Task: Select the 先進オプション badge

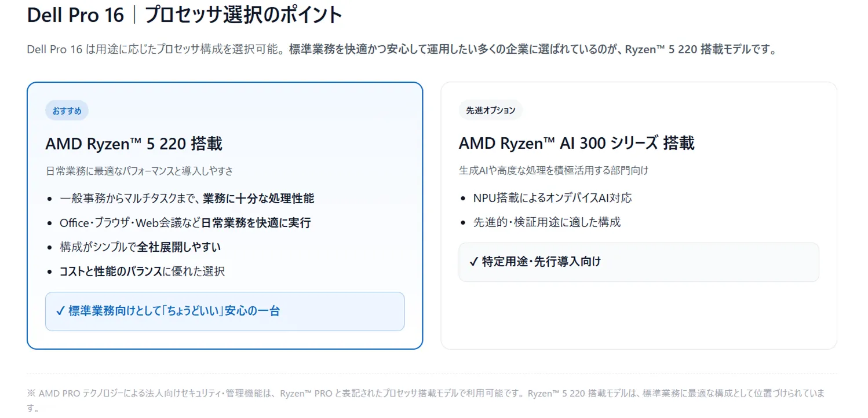Action: (491, 110)
